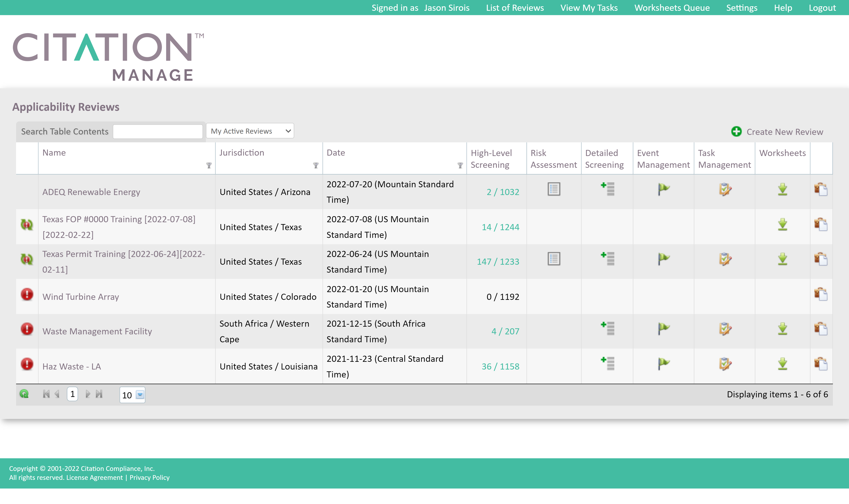This screenshot has width=849, height=504.
Task: Click the Search Table Contents input field
Action: (158, 131)
